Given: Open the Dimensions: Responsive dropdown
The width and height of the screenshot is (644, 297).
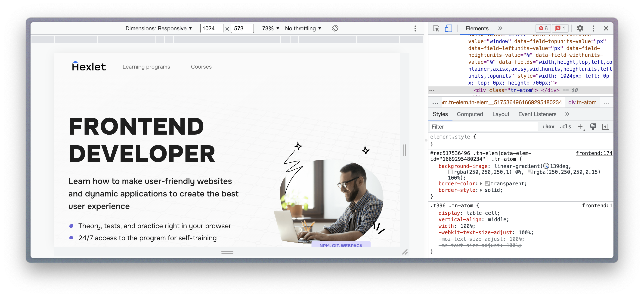Looking at the screenshot, I should pos(158,28).
